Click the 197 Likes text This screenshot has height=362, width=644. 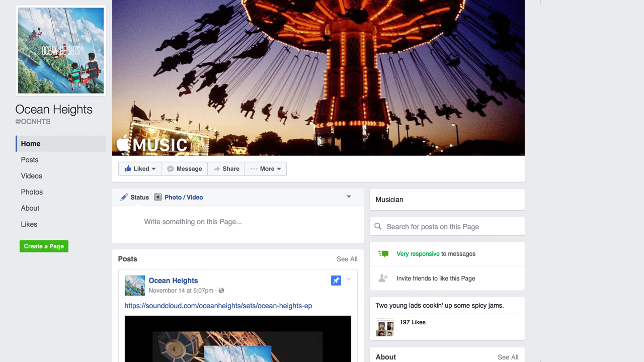click(x=413, y=322)
